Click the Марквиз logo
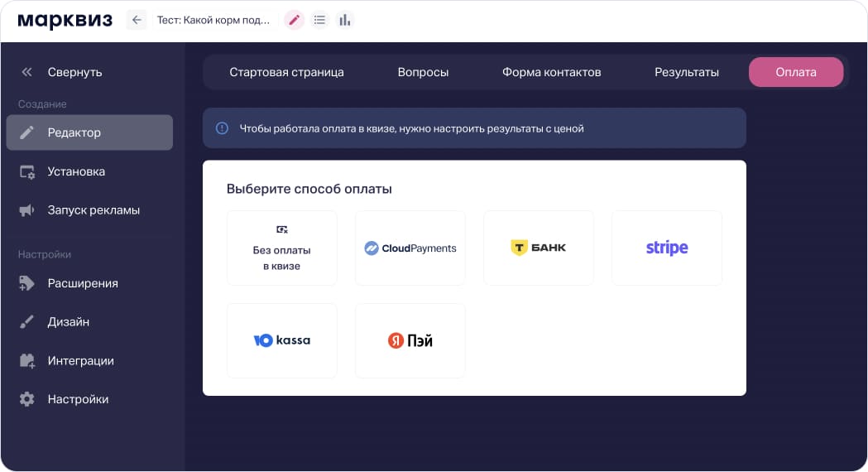The image size is (868, 472). point(65,21)
